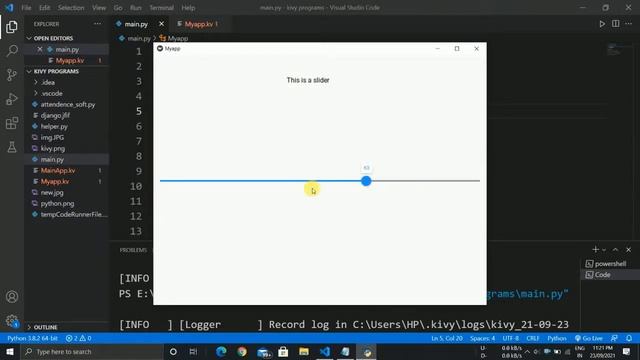Open the Extensions view

[12, 123]
